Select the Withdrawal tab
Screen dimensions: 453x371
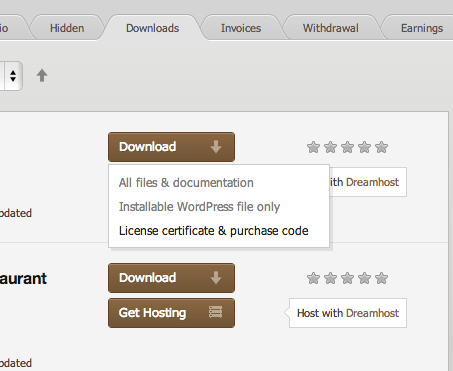(x=331, y=28)
